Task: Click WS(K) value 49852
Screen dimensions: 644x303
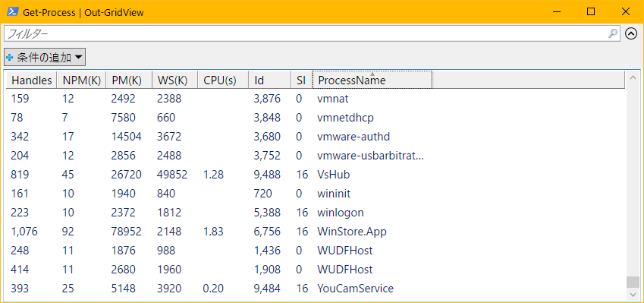Action: point(172,175)
